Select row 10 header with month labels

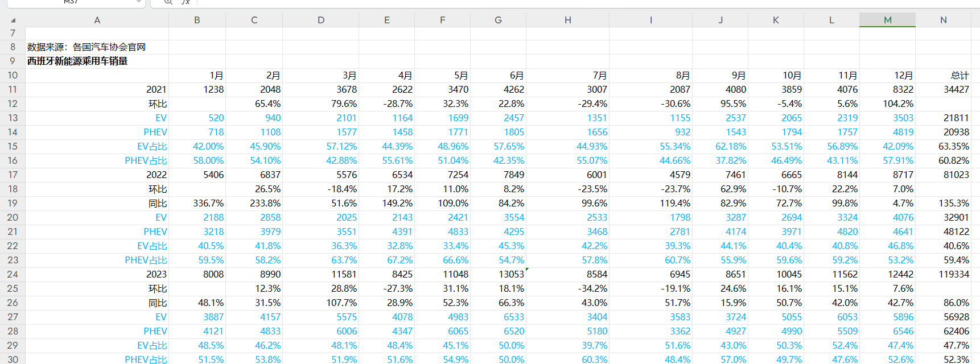click(13, 75)
